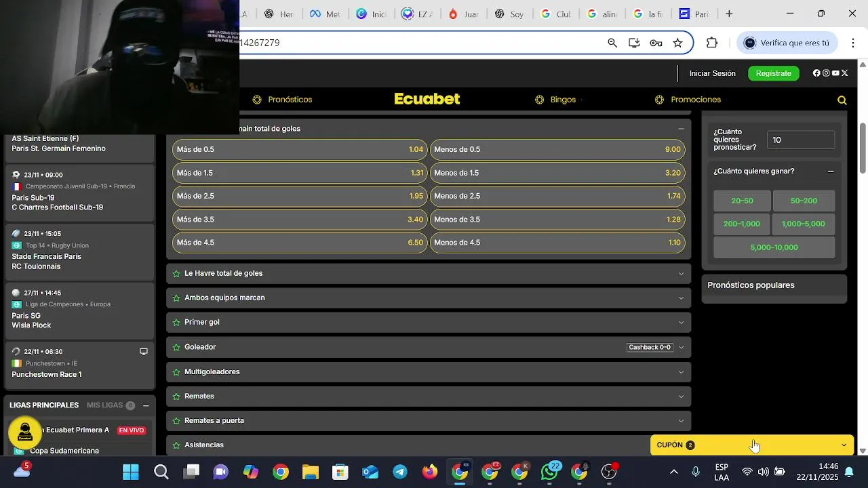Favorite the Asistencias market star

pyautogui.click(x=176, y=445)
